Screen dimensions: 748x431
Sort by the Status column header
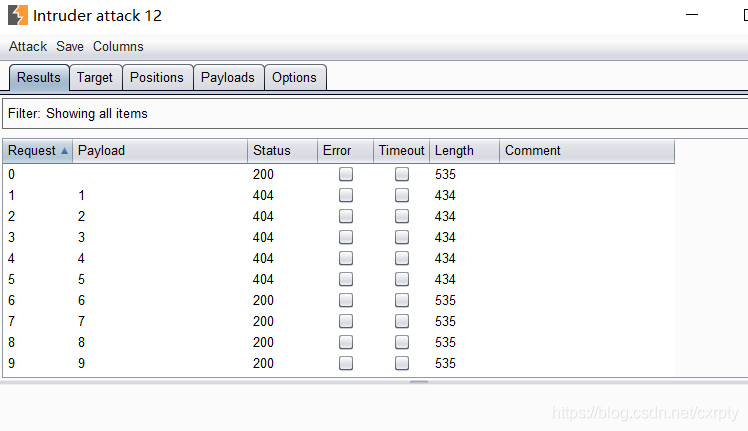[282, 151]
